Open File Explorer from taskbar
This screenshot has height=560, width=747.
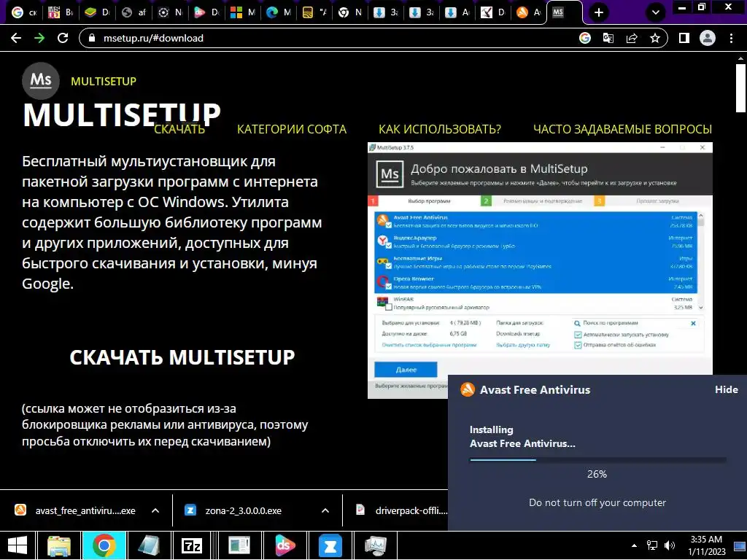59,545
